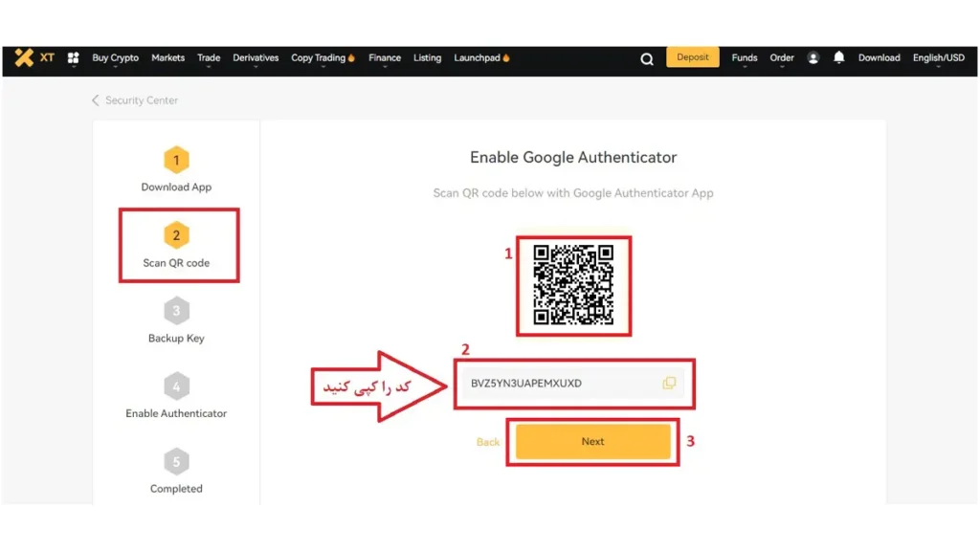Click the Backup Key step label
Image resolution: width=980 pixels, height=551 pixels.
click(x=176, y=338)
